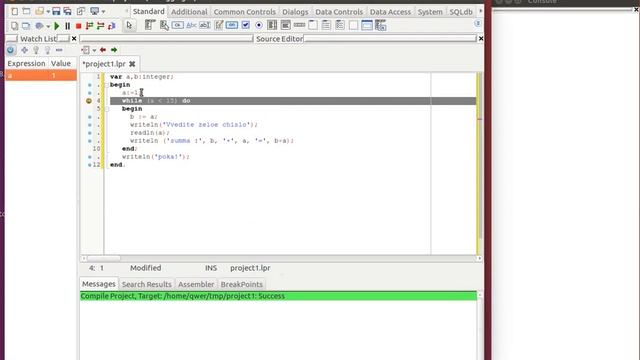Switch to the Standard palette tab
The height and width of the screenshot is (360, 640).
click(x=149, y=11)
